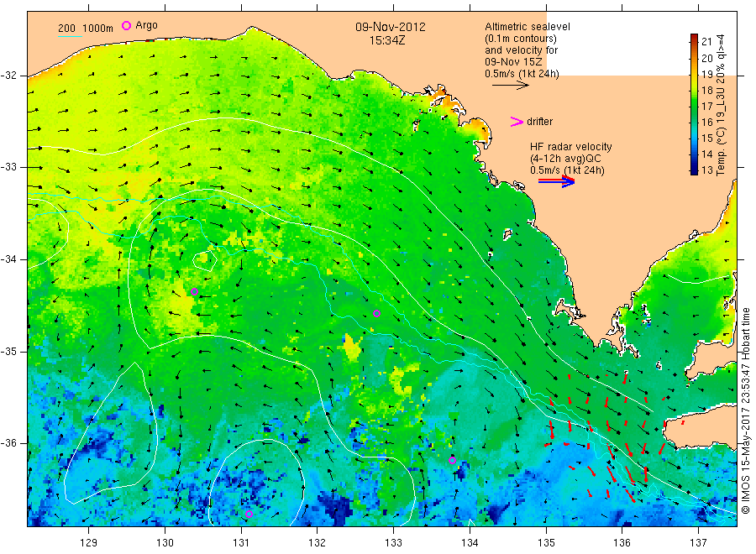This screenshot has width=756, height=554.
Task: Click the longitude label 132
Action: point(318,543)
